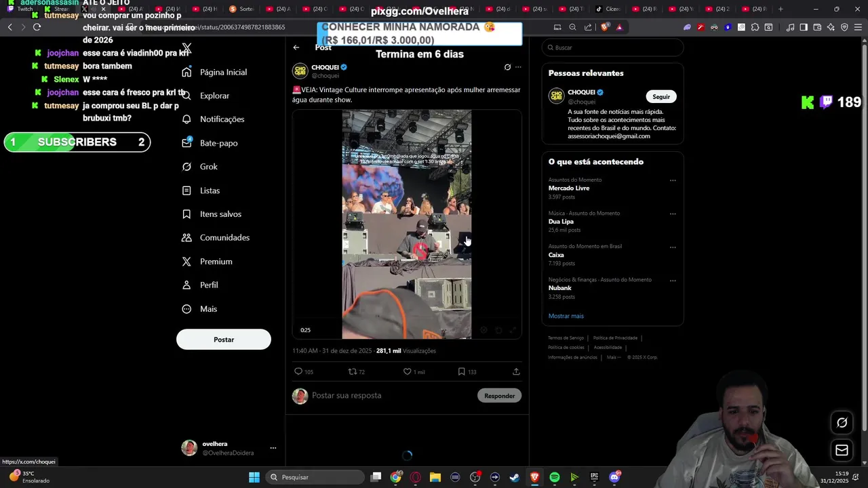Image resolution: width=868 pixels, height=488 pixels.
Task: Open OBS Studio from the taskbar
Action: [x=475, y=477]
